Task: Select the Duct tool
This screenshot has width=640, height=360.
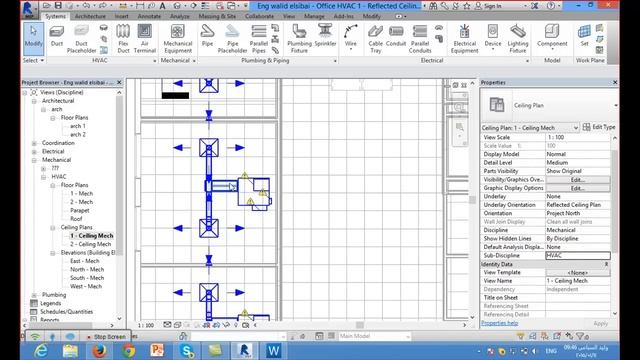Action: click(x=57, y=36)
